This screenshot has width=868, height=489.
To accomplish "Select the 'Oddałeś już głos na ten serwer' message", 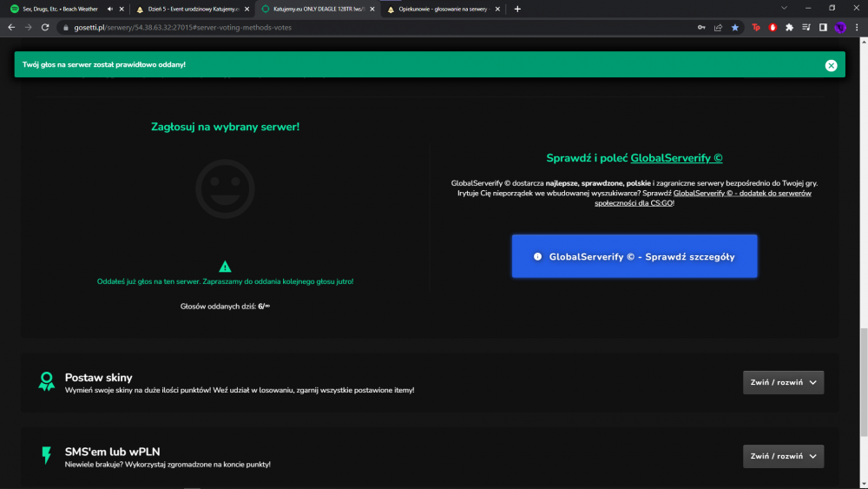I will 225,281.
